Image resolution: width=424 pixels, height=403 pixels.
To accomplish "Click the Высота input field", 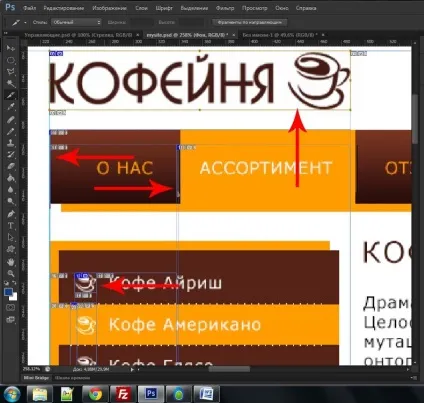I will [x=191, y=22].
